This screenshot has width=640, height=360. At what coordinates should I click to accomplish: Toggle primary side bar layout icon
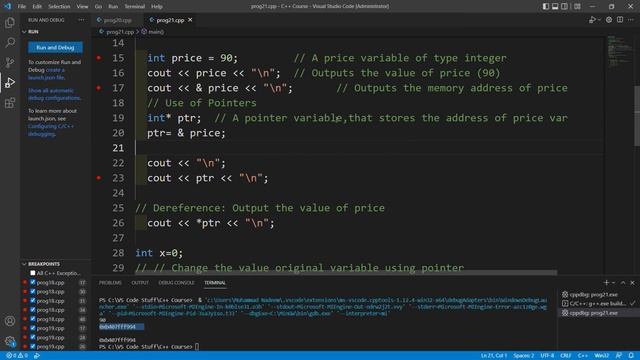pos(546,6)
